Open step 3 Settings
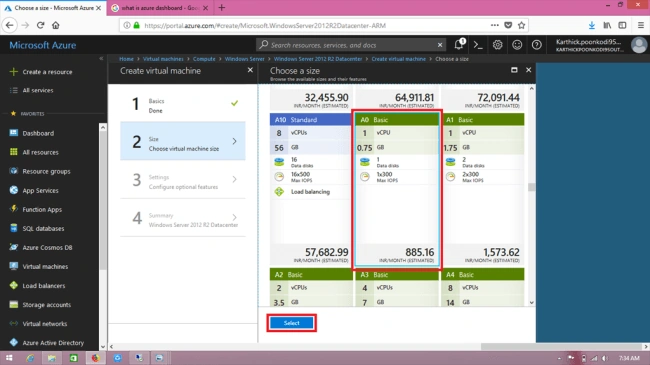 pos(183,180)
